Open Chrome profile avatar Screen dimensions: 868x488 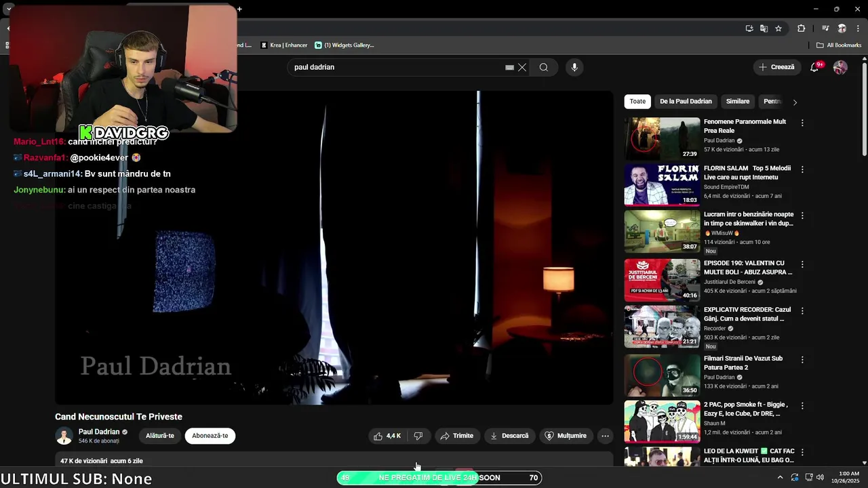tap(842, 28)
